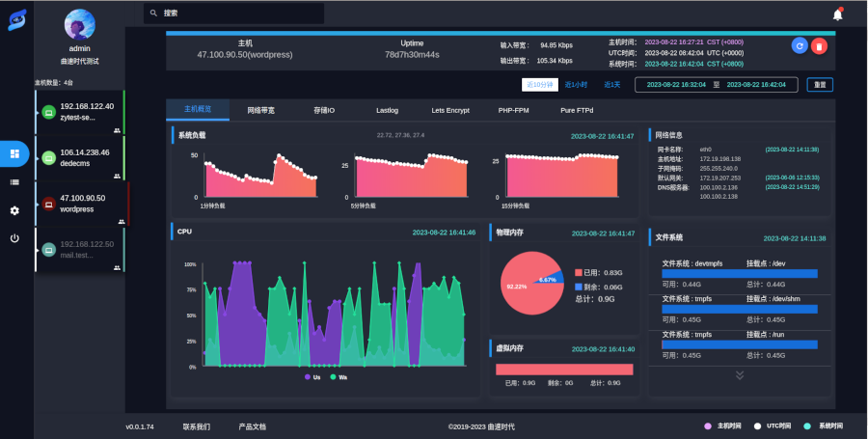Click computer icon for dedecms host
The image size is (868, 439).
point(49,158)
